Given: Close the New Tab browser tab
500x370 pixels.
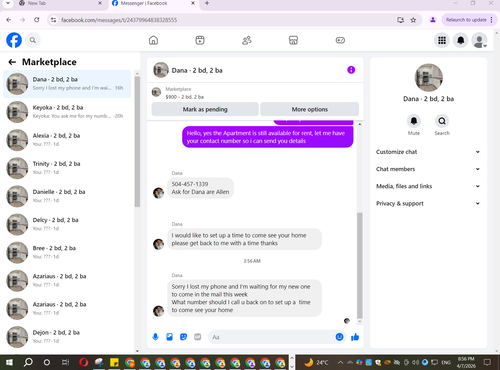Looking at the screenshot, I should click(100, 3).
